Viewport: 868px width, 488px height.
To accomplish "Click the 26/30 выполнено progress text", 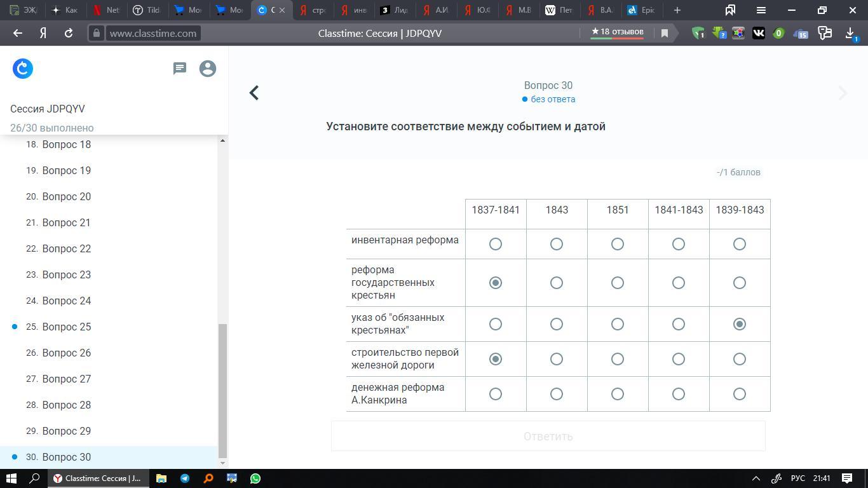I will pos(52,128).
